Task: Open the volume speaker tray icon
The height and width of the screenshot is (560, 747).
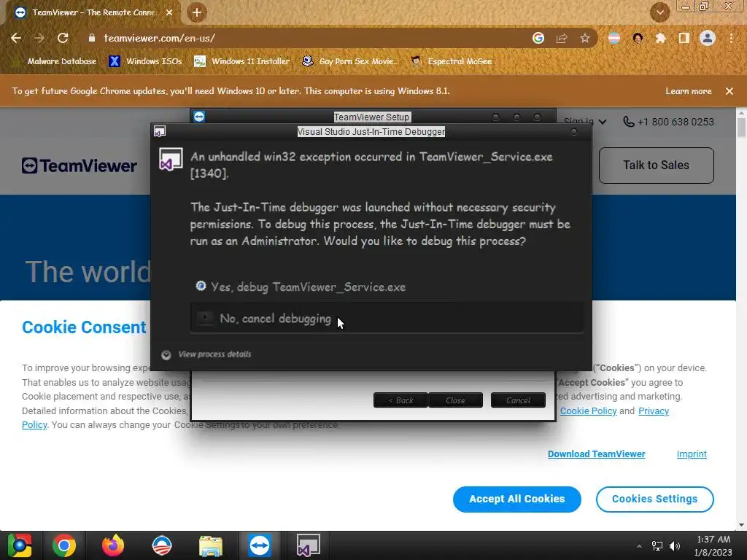Action: point(675,546)
